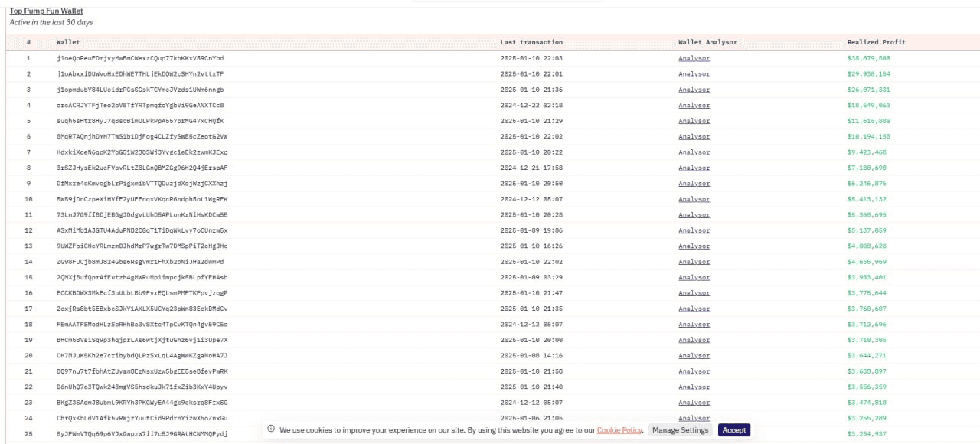The width and height of the screenshot is (980, 444).
Task: Open Analysor for the ChrQxKbLdV wallet
Action: [x=694, y=418]
